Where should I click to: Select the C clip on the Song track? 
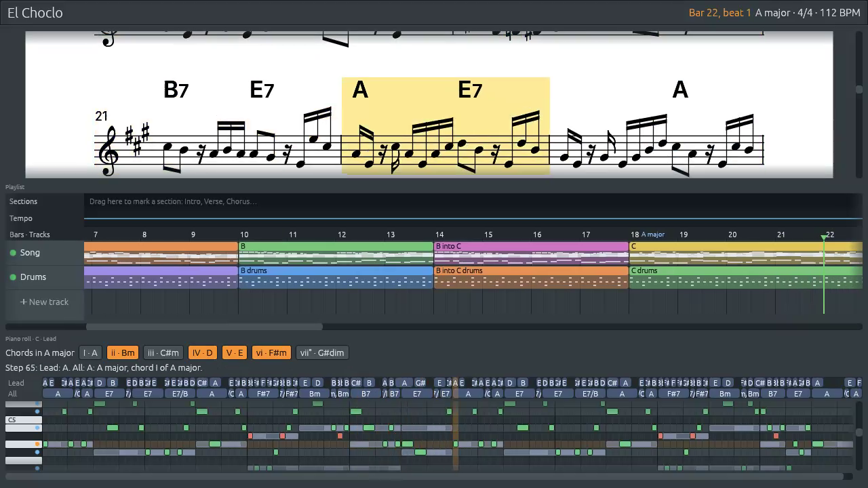pos(746,253)
